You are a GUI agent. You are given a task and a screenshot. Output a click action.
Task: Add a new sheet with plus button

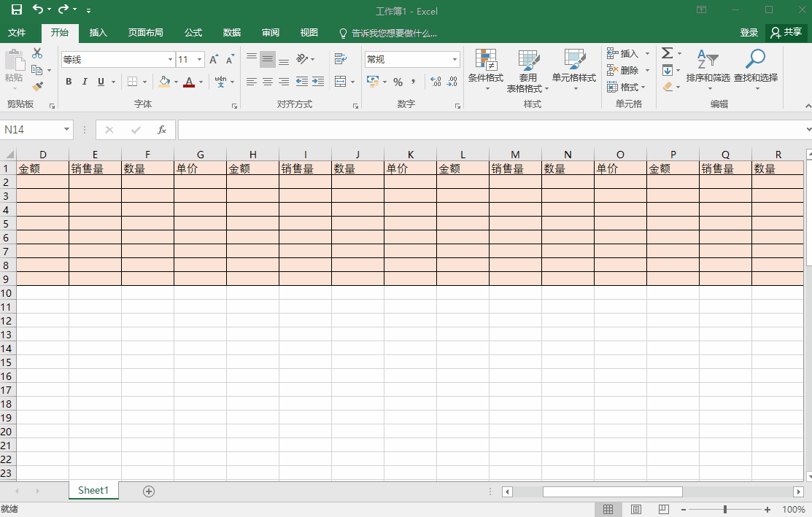(149, 491)
